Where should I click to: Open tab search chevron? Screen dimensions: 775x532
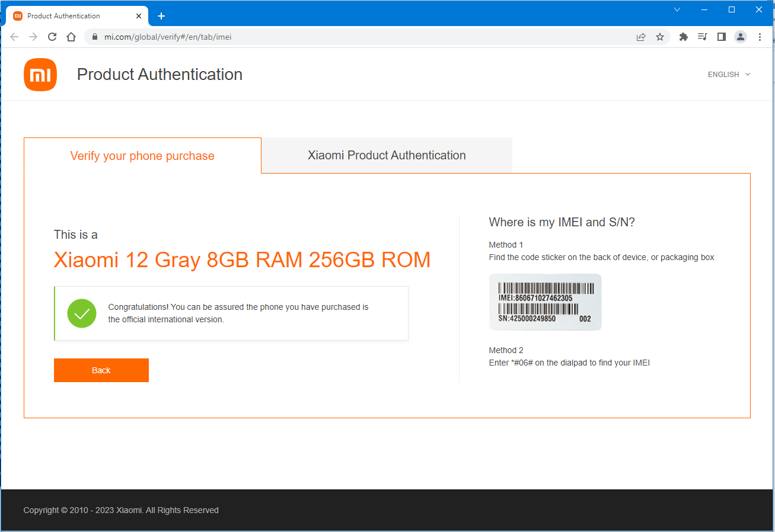(677, 9)
